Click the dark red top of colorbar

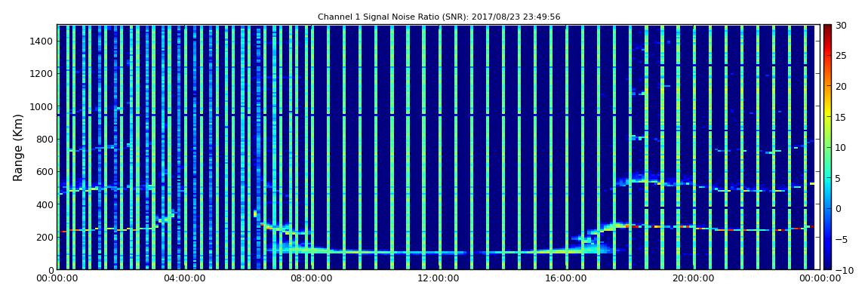(x=827, y=29)
